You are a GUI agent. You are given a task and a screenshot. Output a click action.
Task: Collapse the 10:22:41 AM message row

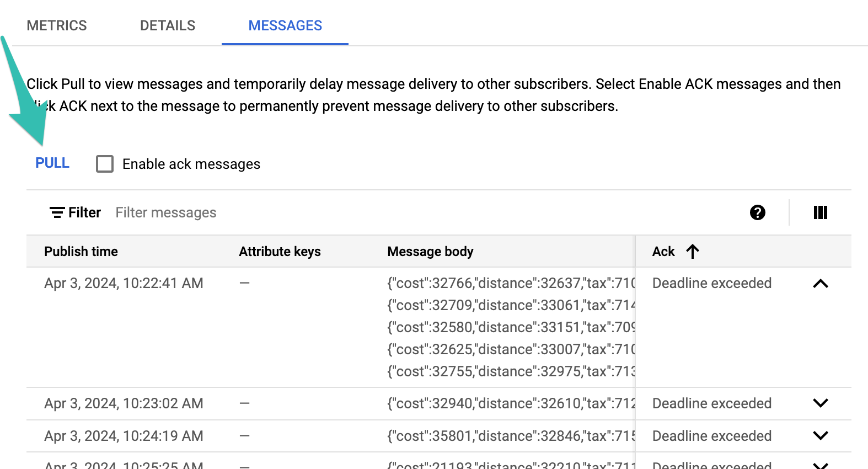[820, 284]
